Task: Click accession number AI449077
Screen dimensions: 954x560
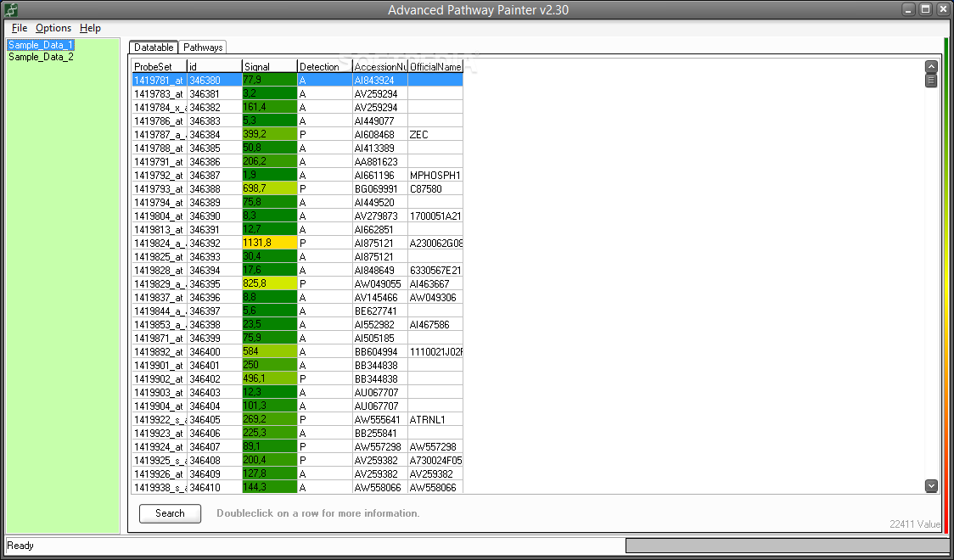Action: pyautogui.click(x=379, y=121)
